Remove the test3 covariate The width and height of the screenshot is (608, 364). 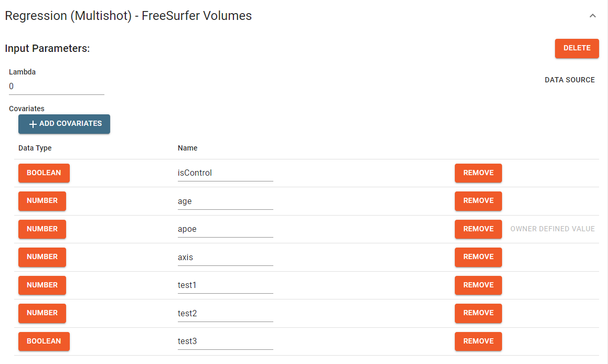coord(478,341)
